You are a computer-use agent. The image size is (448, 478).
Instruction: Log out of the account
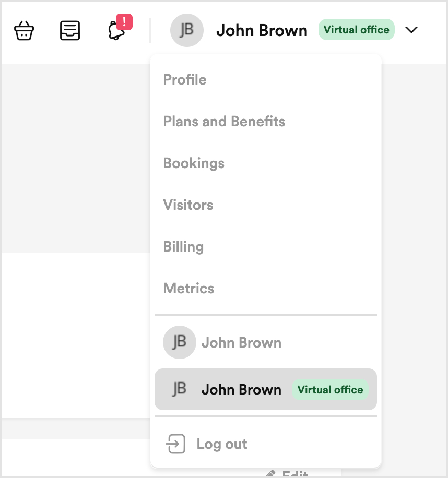click(222, 444)
